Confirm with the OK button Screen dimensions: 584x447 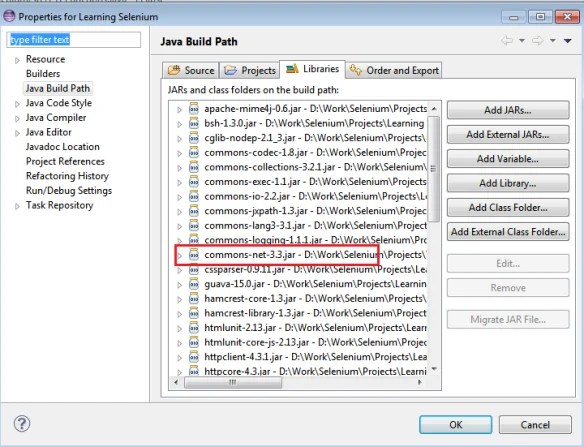click(x=456, y=425)
